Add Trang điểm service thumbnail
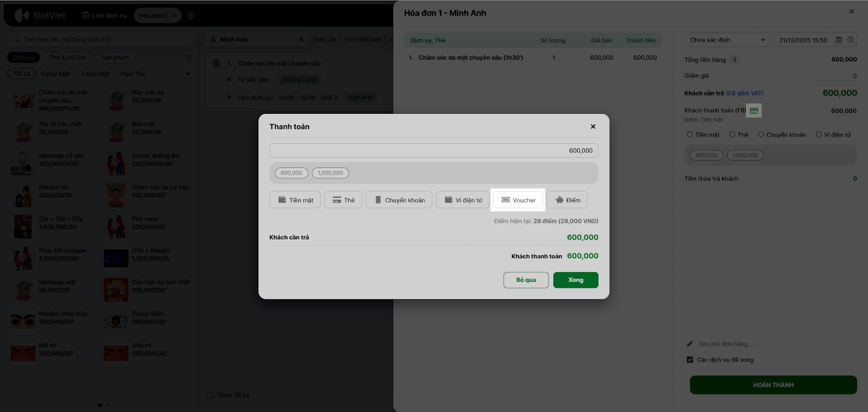 tap(116, 321)
